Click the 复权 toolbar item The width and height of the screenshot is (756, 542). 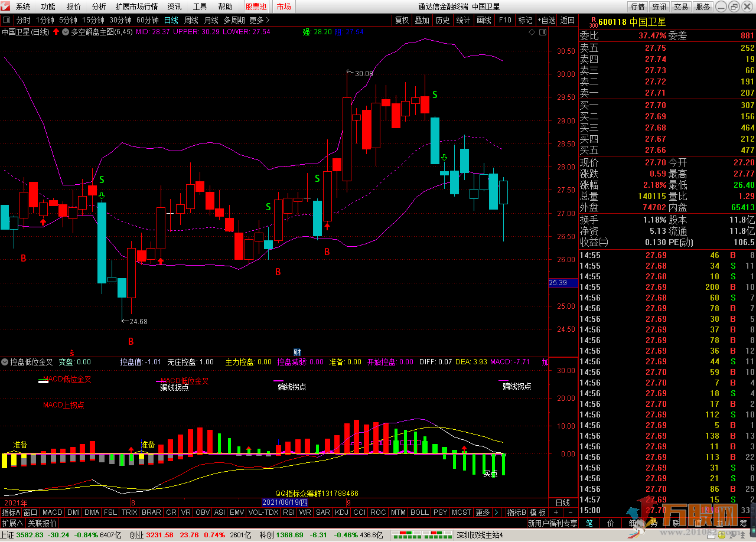(402, 20)
